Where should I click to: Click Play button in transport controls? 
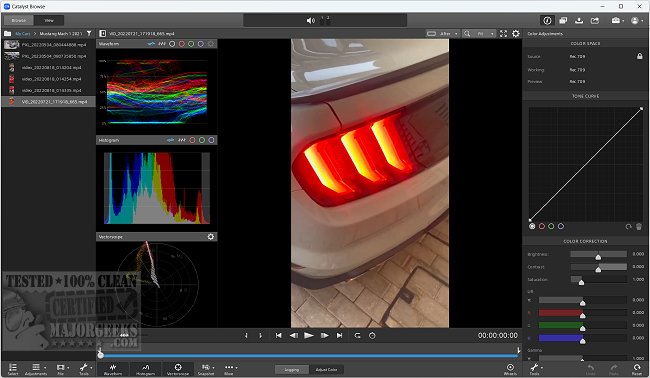(x=309, y=335)
